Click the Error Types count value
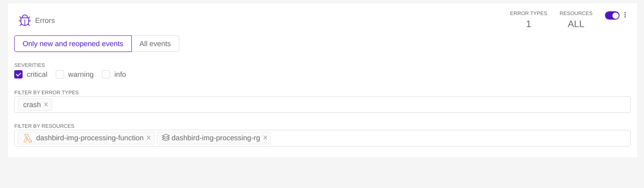The height and width of the screenshot is (188, 644). click(528, 24)
